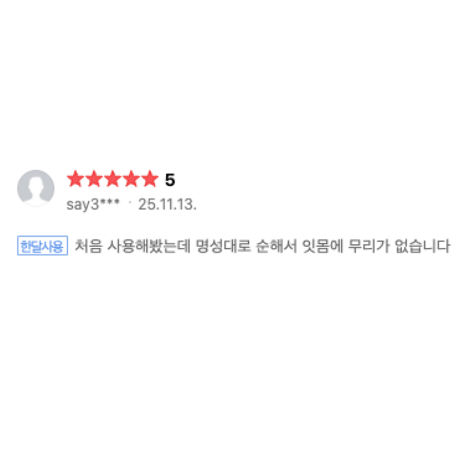
Task: Click the gray default profile avatar
Action: 36,188
